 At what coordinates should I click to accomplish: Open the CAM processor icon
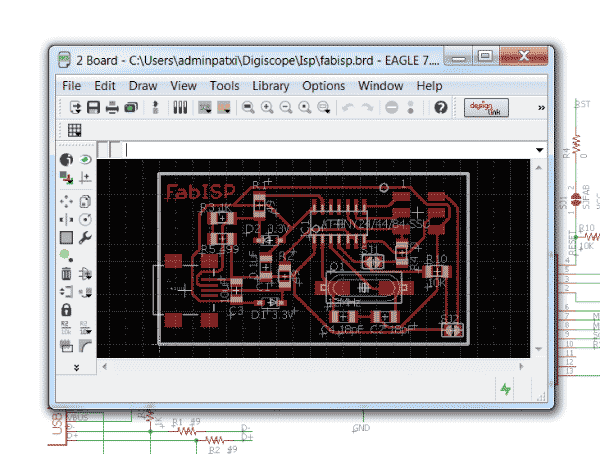coord(131,108)
